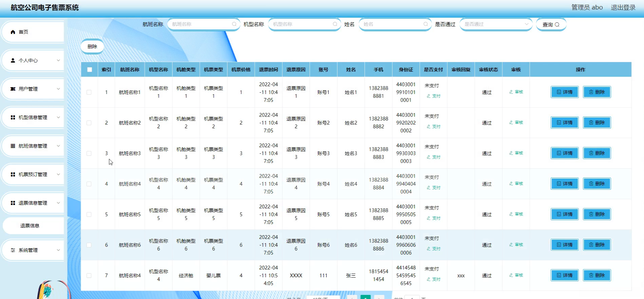Click the 个人中心 person icon
The width and height of the screenshot is (644, 299).
13,60
